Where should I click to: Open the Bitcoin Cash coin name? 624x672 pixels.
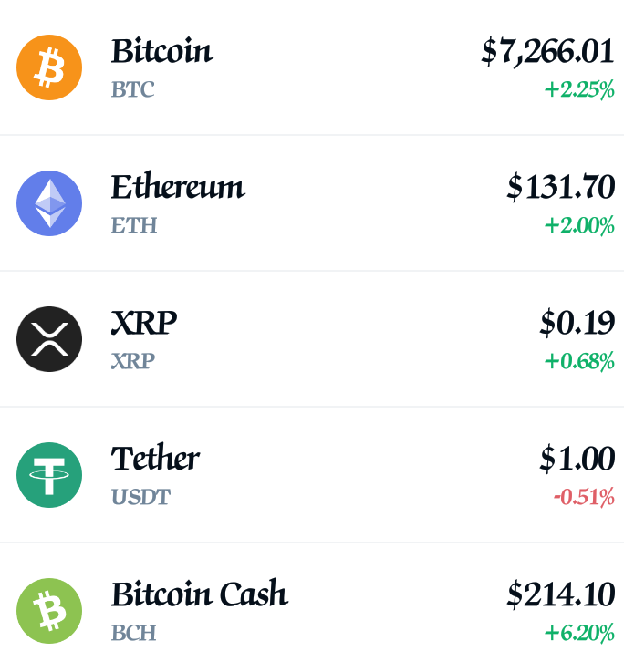point(200,594)
